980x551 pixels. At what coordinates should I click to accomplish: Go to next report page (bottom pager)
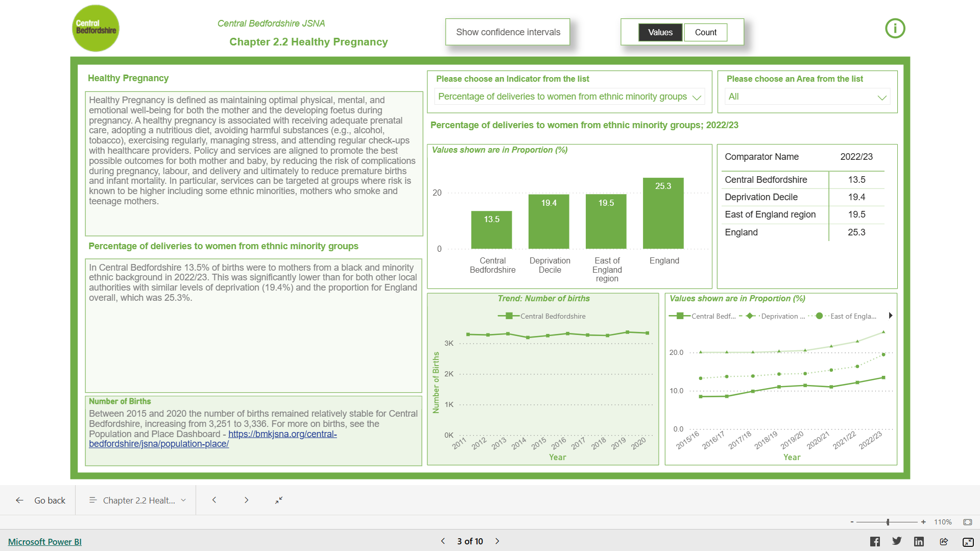pos(497,541)
